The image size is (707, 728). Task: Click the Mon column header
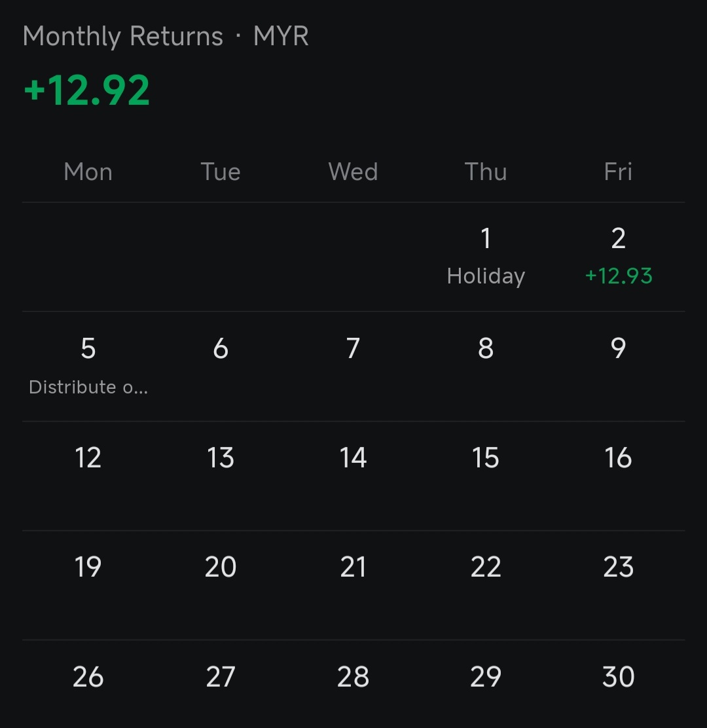pos(88,172)
